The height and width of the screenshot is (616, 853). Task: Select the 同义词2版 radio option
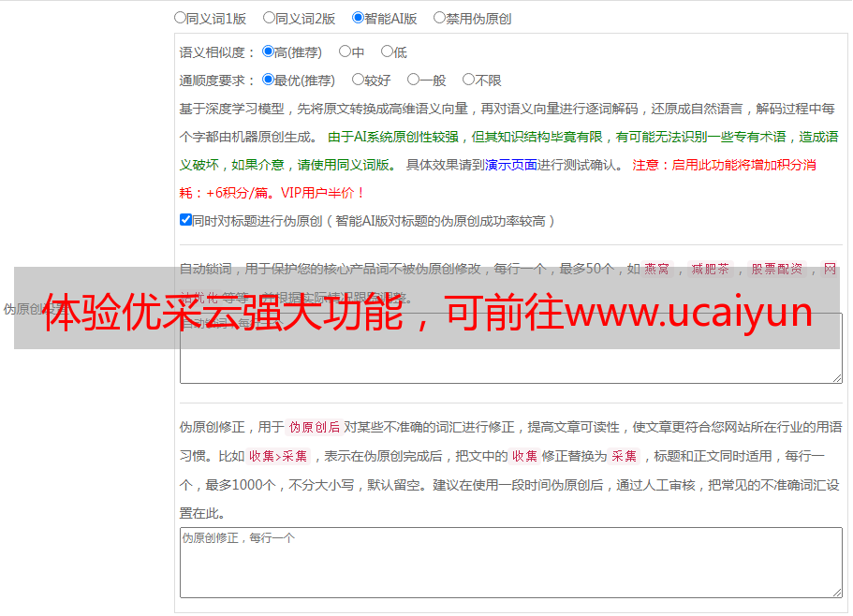269,18
